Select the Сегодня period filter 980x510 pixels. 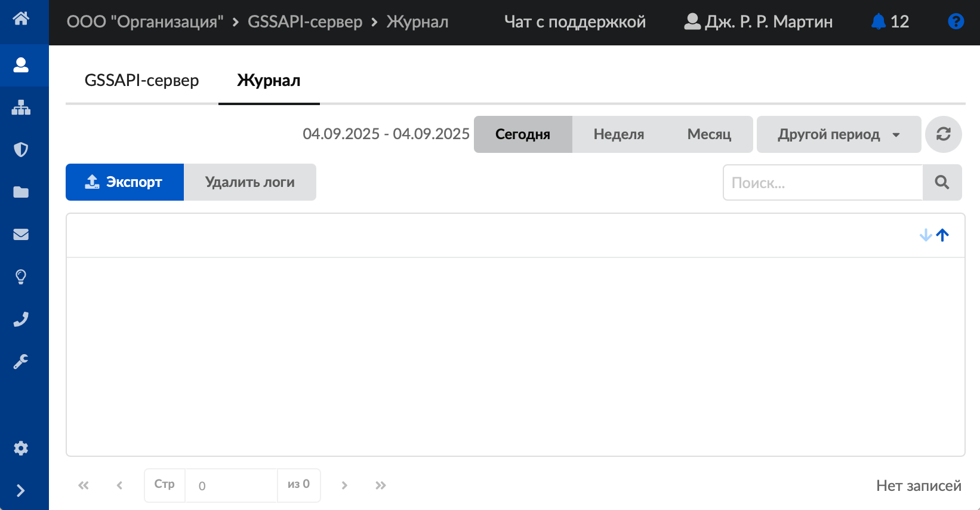click(523, 134)
